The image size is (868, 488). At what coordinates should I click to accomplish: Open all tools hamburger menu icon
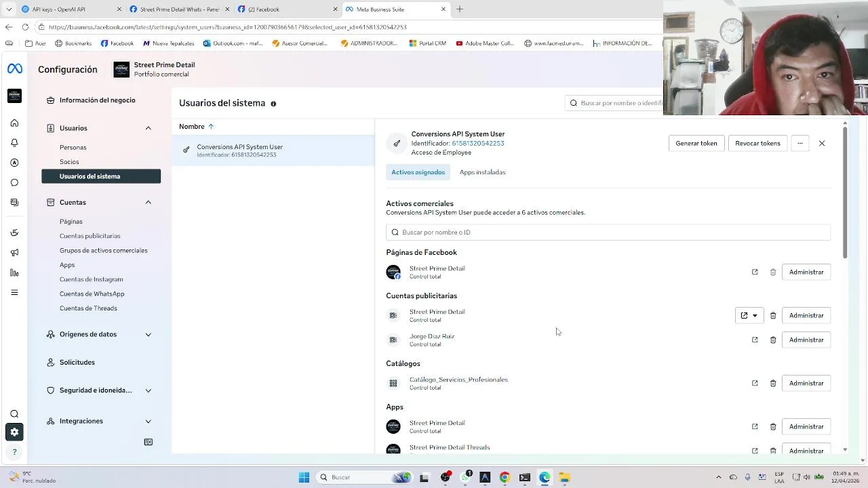[14, 292]
